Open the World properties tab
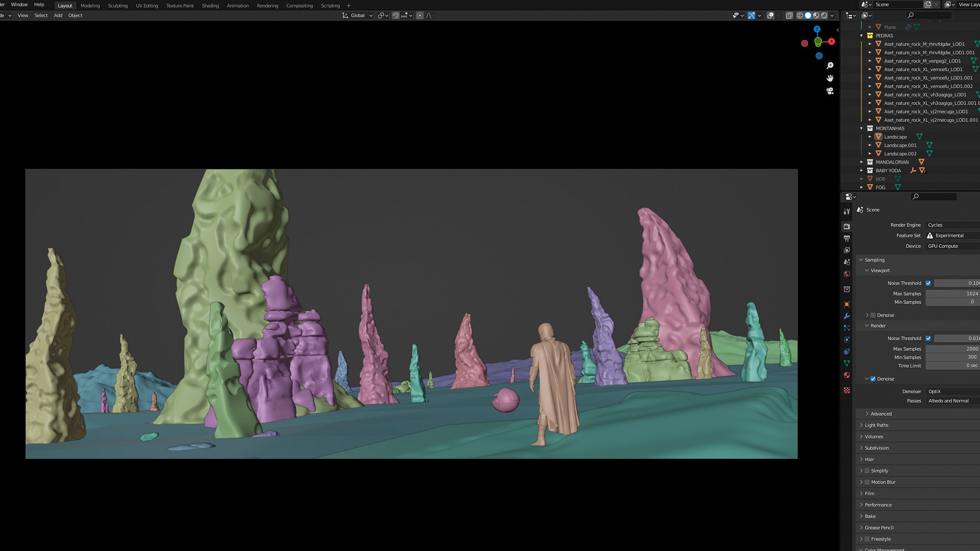The height and width of the screenshot is (551, 980). click(847, 274)
